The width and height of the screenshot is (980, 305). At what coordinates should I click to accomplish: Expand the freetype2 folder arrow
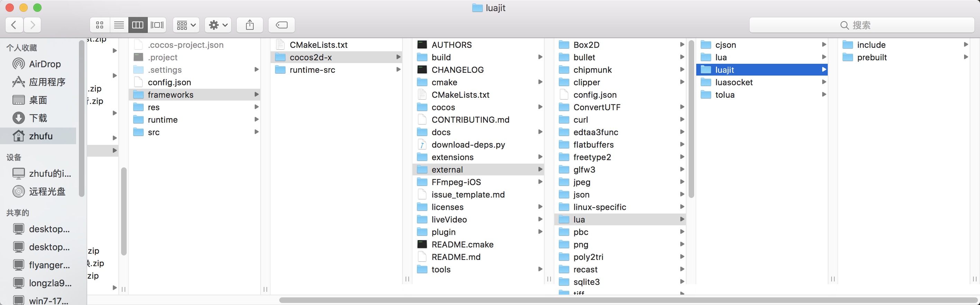coord(682,157)
